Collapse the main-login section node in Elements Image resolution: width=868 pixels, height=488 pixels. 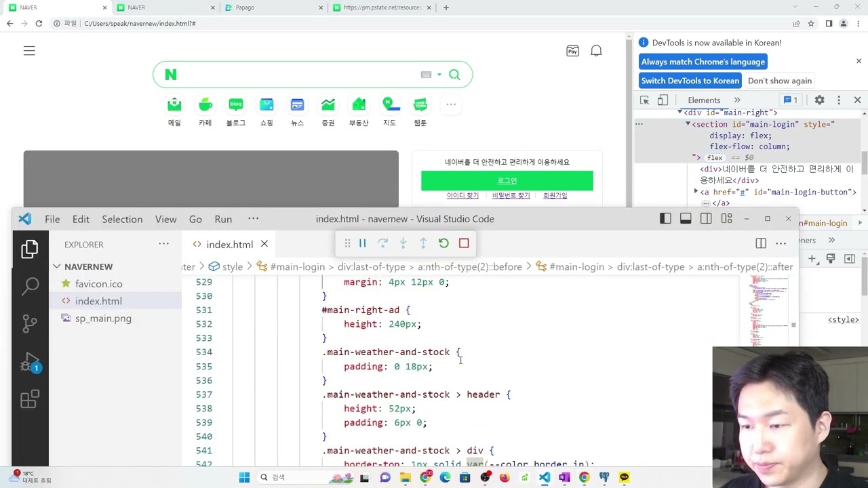(x=688, y=124)
